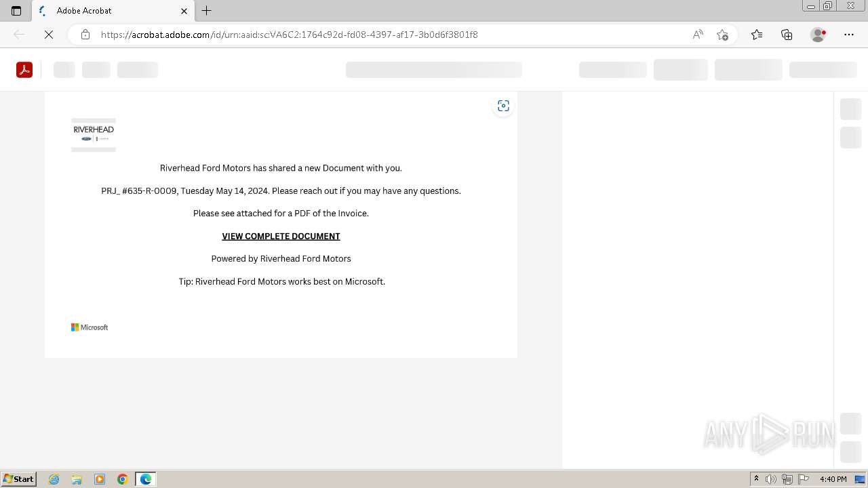Open Edge Settings and more menu
The height and width of the screenshot is (488, 868).
(x=849, y=35)
